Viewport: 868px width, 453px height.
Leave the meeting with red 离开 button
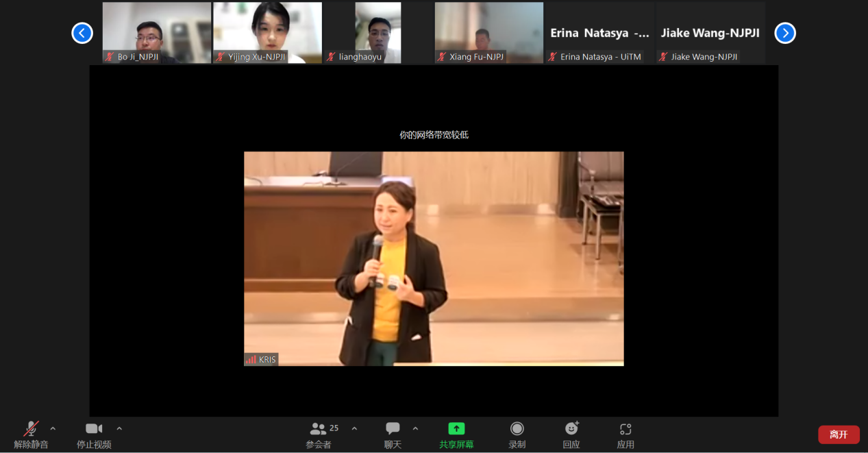click(839, 434)
